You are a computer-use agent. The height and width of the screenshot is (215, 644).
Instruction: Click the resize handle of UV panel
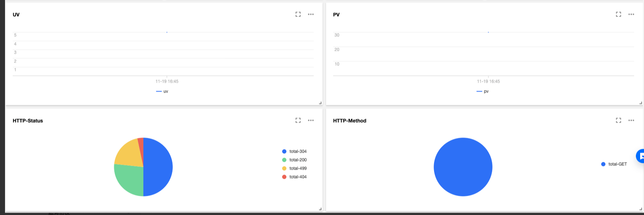pos(320,103)
